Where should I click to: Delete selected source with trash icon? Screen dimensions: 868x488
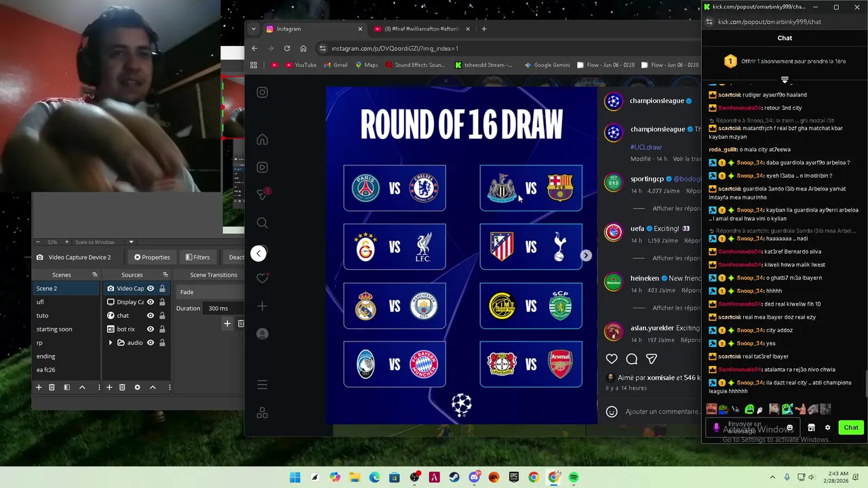122,387
